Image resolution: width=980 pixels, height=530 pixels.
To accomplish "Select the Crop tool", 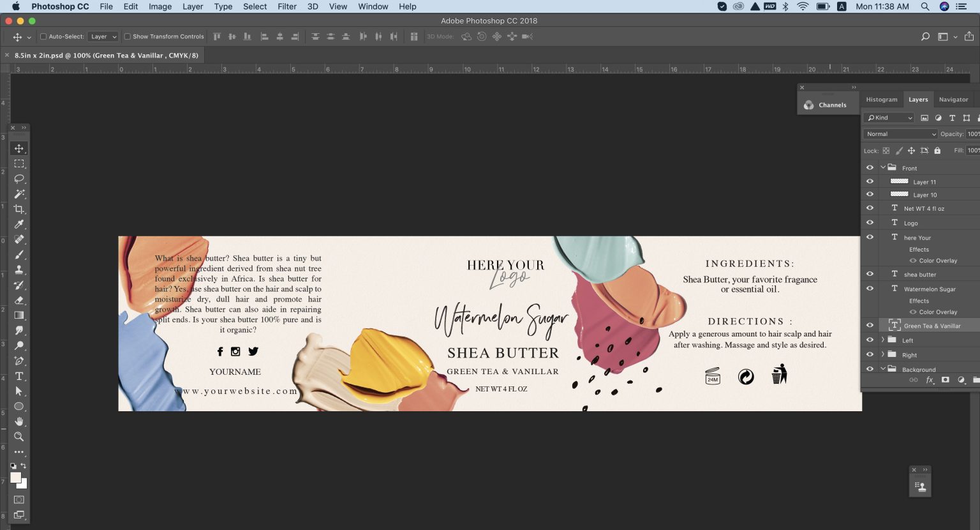I will tap(19, 209).
